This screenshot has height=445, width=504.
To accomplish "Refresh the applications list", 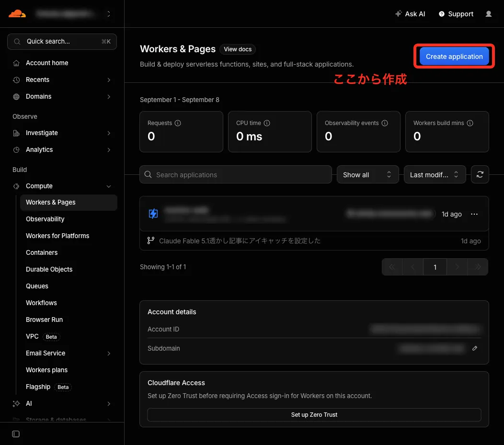I will [480, 174].
